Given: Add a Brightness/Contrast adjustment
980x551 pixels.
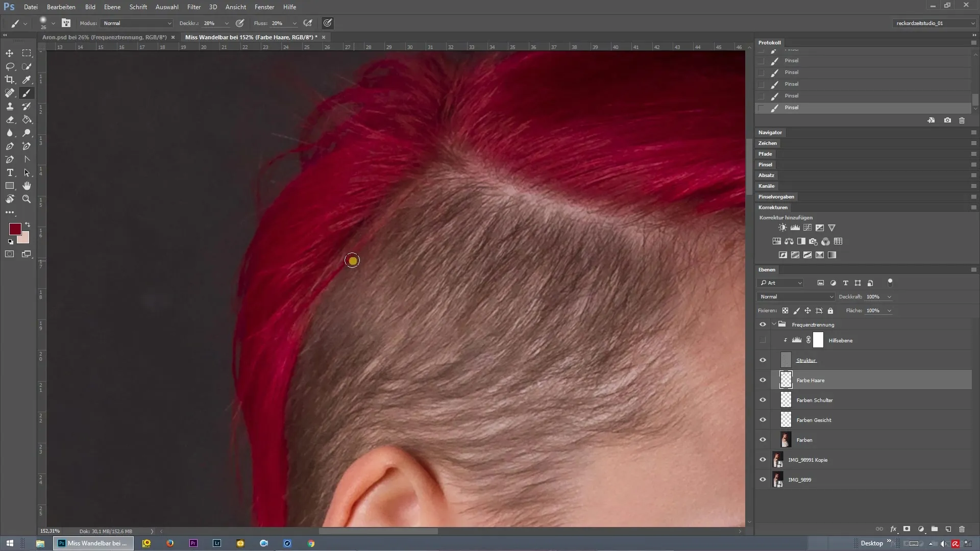Looking at the screenshot, I should pos(782,228).
